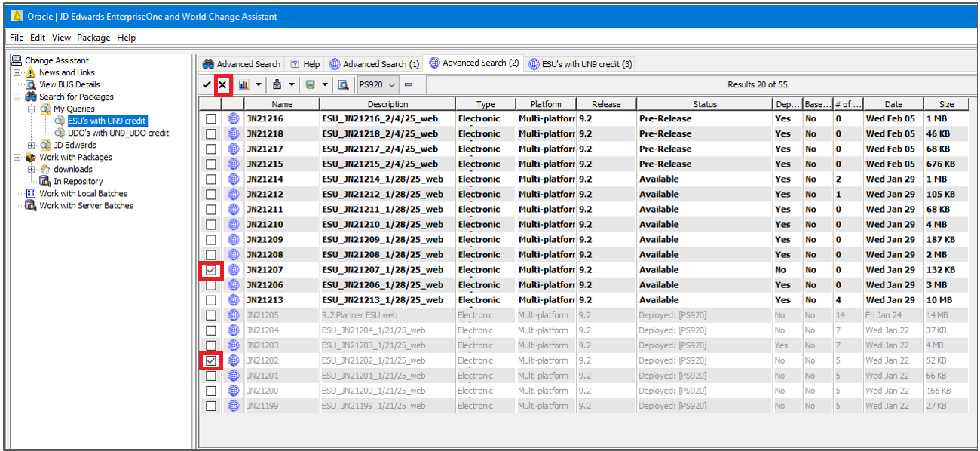Open the magnifier preview toolbar icon

click(343, 84)
